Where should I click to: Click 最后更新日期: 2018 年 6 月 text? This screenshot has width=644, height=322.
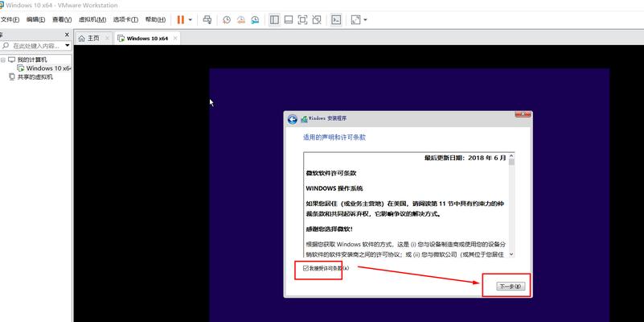click(x=466, y=158)
